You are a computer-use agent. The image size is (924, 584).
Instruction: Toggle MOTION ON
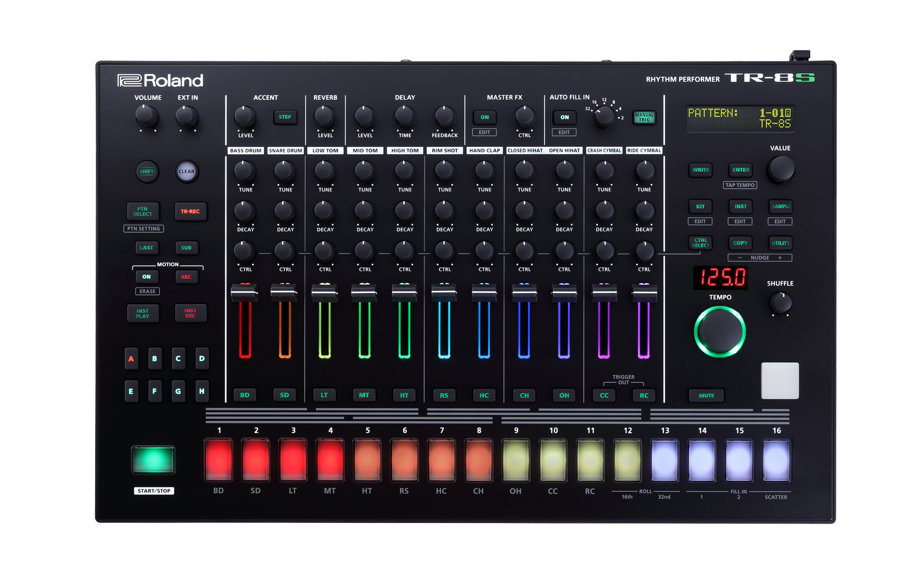[x=146, y=277]
